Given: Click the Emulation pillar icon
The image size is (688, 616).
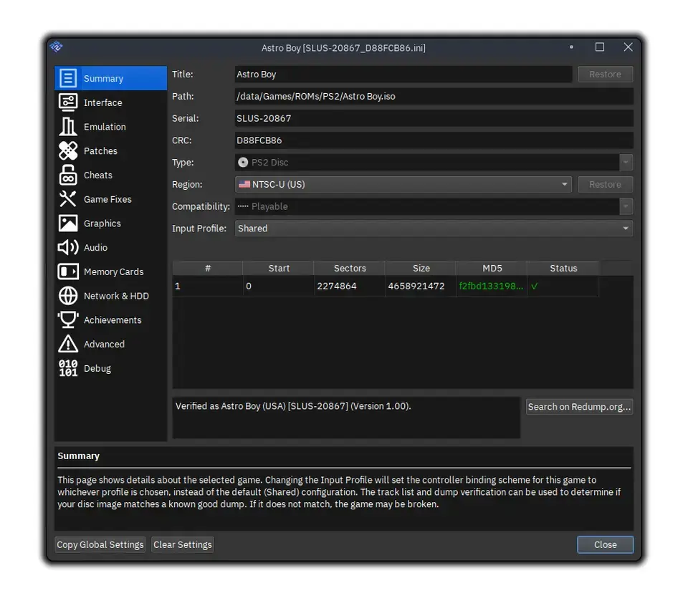Looking at the screenshot, I should [x=68, y=126].
